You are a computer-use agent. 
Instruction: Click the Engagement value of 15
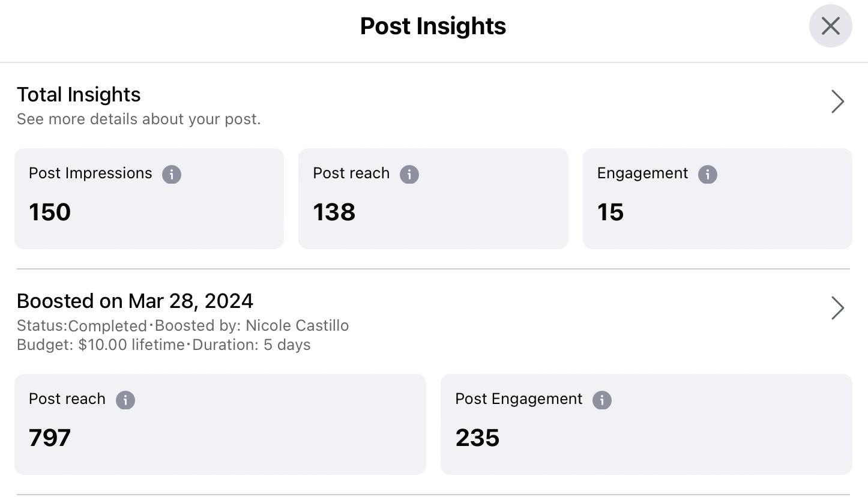tap(610, 212)
